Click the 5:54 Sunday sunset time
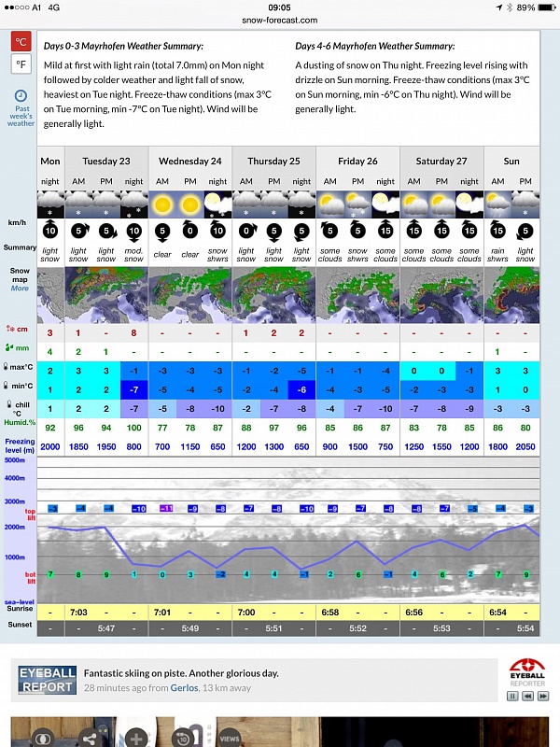The image size is (560, 747). point(525,628)
